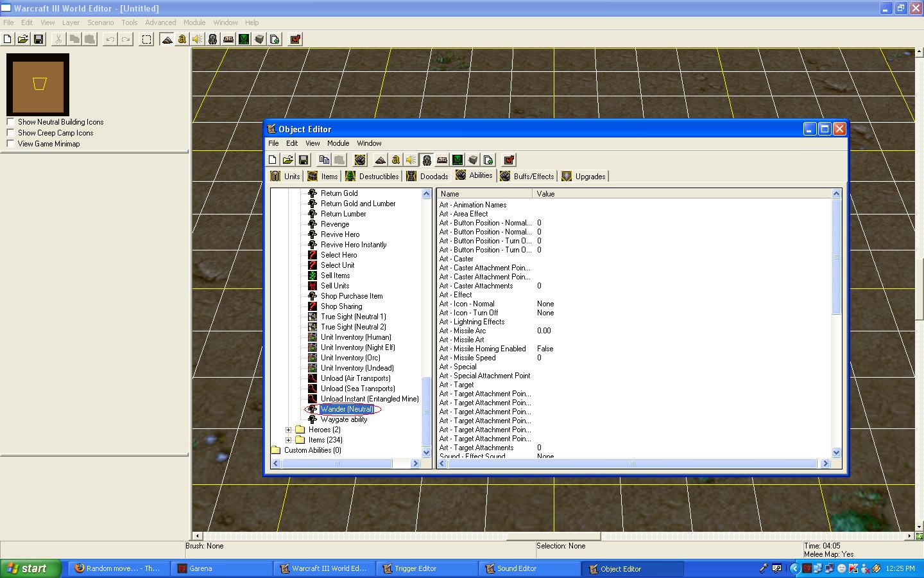Click ability tree scrollbar up arrow

427,193
